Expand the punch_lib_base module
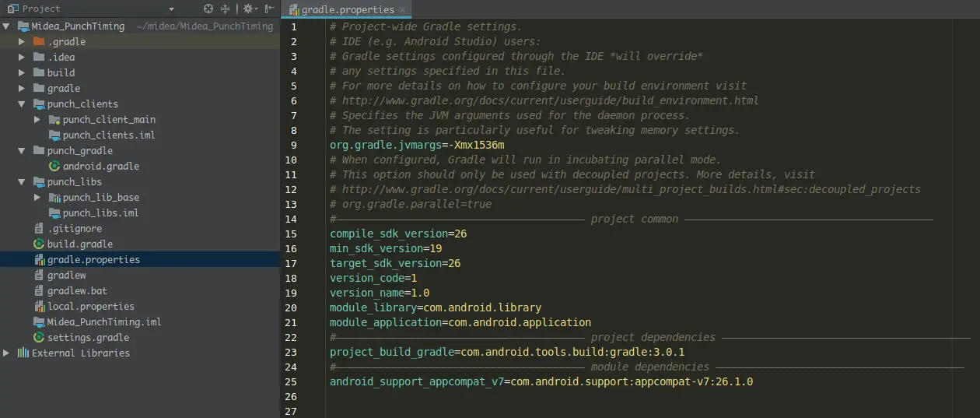Viewport: 980px width, 418px height. 37,197
